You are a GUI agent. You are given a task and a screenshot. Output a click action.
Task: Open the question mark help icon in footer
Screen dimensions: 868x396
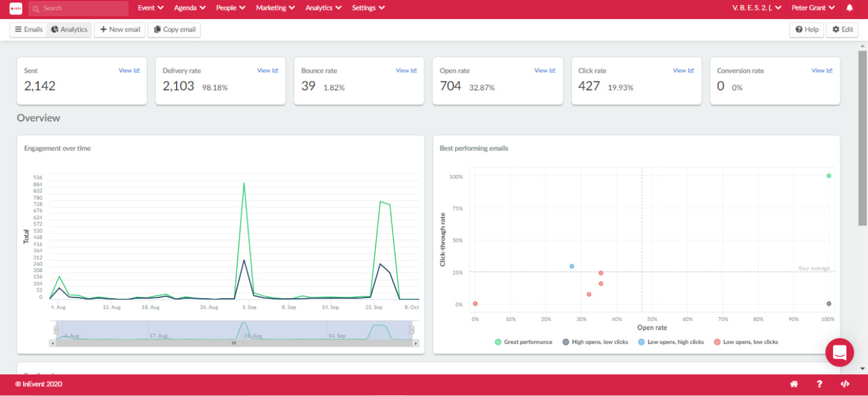pos(819,384)
